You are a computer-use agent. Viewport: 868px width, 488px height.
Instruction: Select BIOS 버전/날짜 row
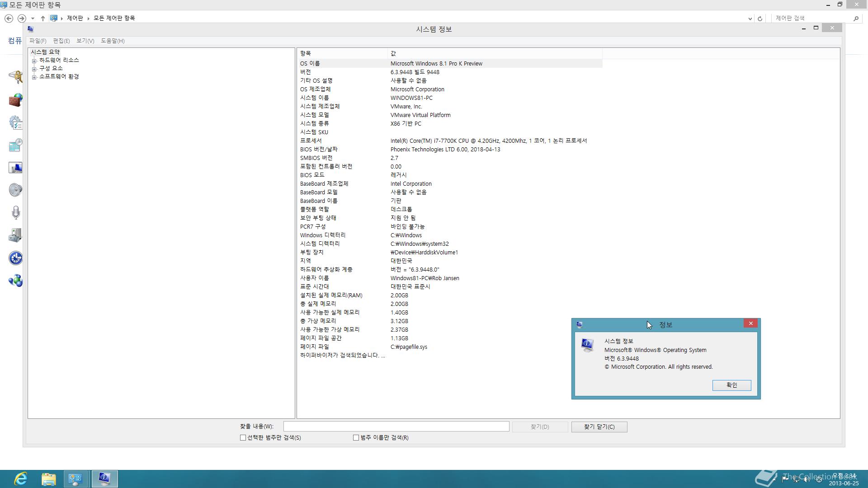(x=450, y=149)
